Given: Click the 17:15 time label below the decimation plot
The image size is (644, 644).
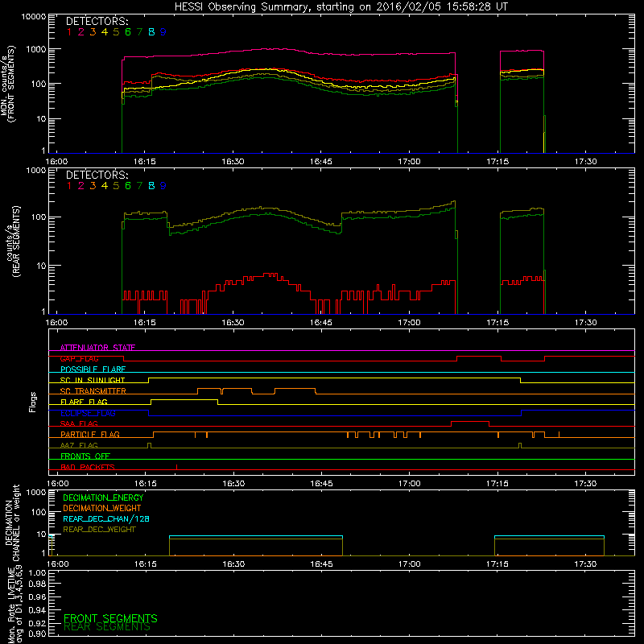Looking at the screenshot, I should [497, 564].
